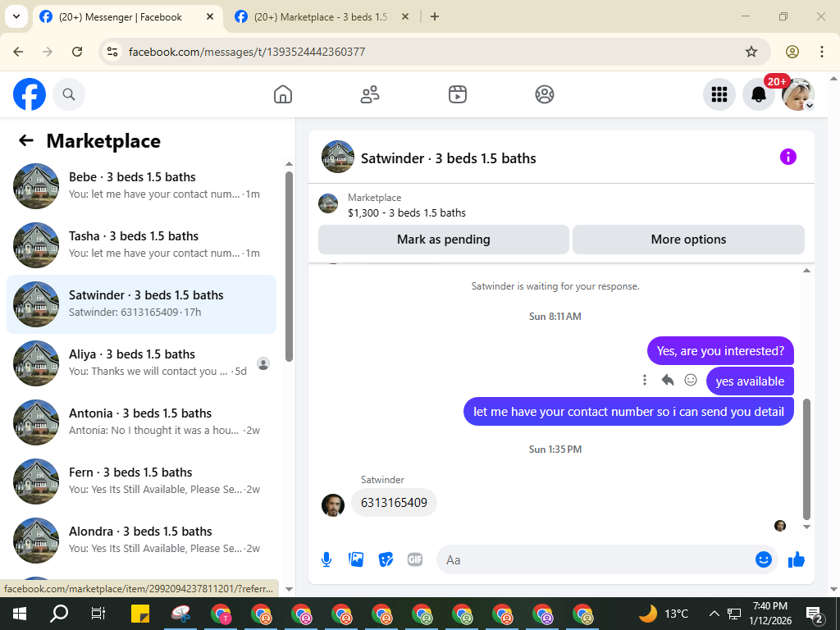Screen dimensions: 840x630
Task: Reload the current page
Action: [x=77, y=52]
